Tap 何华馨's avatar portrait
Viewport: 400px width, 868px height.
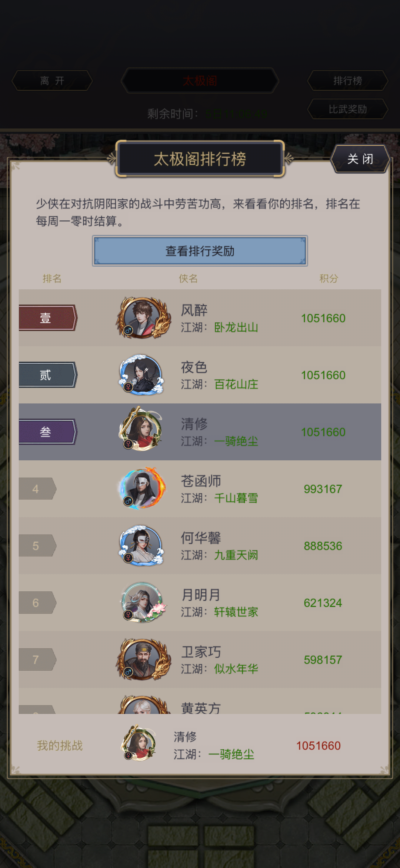[x=141, y=545]
